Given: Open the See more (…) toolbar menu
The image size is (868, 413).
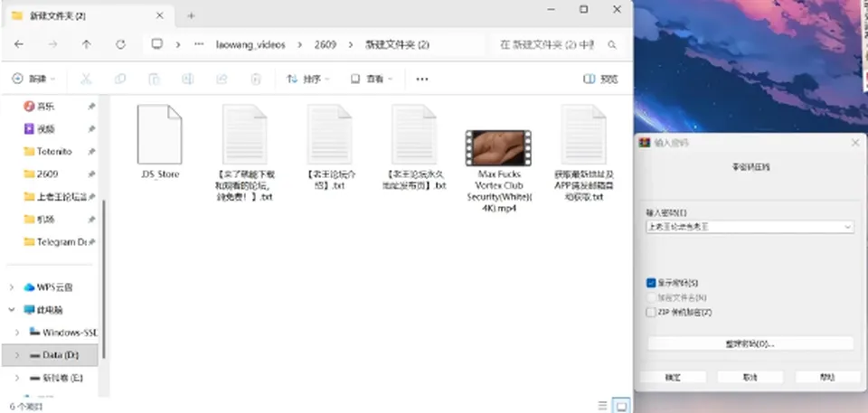Looking at the screenshot, I should (422, 80).
